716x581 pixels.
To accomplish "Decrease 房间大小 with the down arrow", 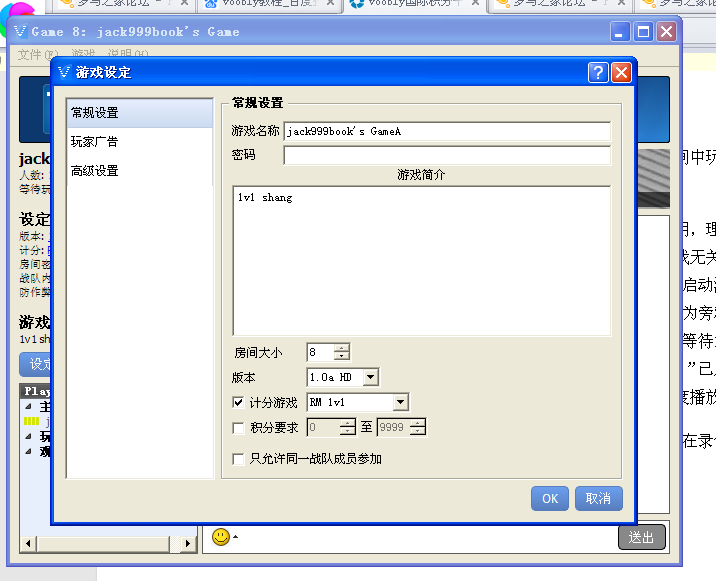I will (342, 356).
